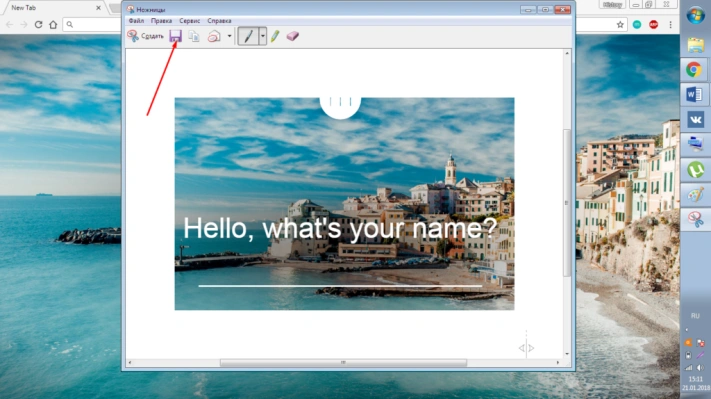711x399 pixels.
Task: Click the Snipping Tool taskbar icon
Action: [x=695, y=219]
